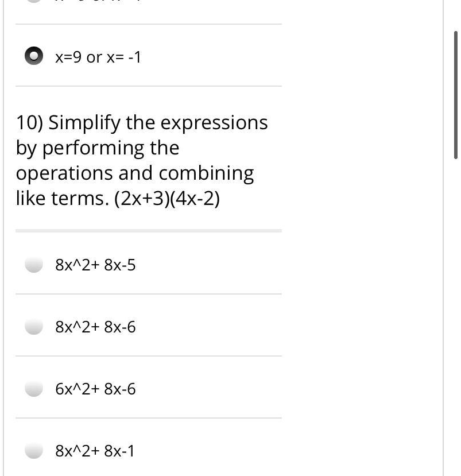
Task: Click "operations and combining" in the question text
Action: (x=134, y=173)
